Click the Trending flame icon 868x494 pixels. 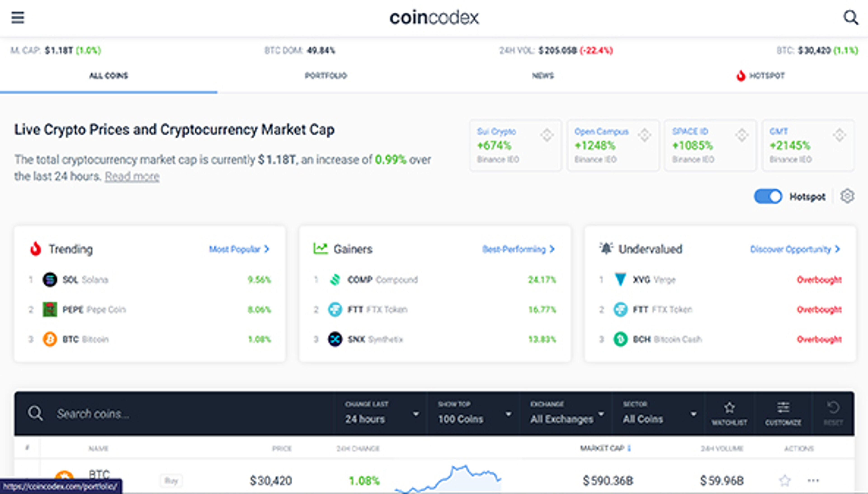point(36,249)
